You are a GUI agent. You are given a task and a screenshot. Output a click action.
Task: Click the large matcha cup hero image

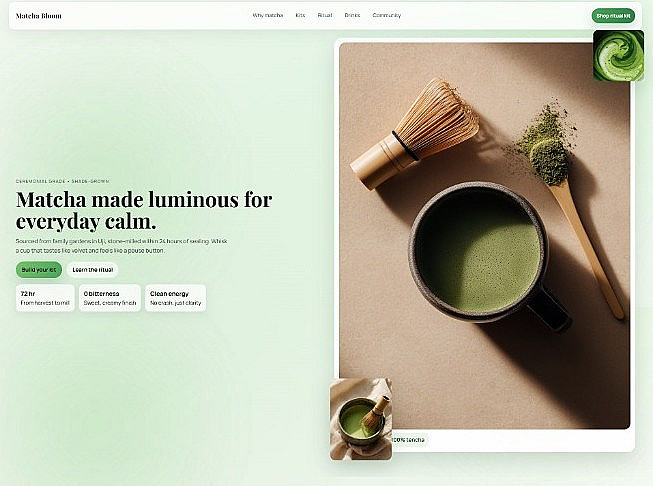pyautogui.click(x=484, y=236)
